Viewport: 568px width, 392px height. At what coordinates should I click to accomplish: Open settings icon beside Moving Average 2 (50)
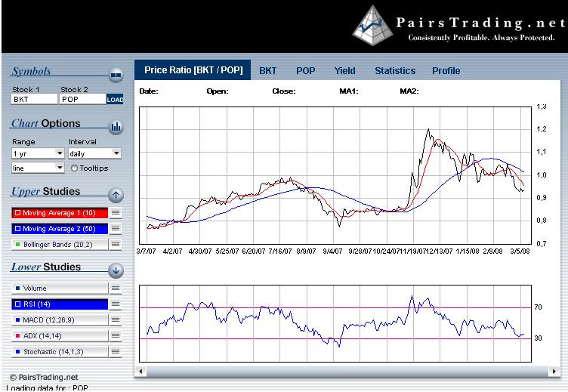tap(116, 229)
